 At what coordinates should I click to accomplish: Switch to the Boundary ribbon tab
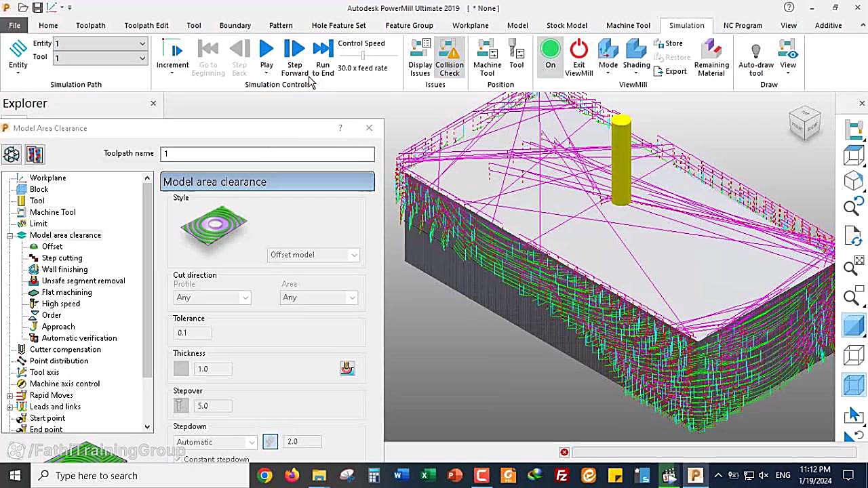click(235, 25)
